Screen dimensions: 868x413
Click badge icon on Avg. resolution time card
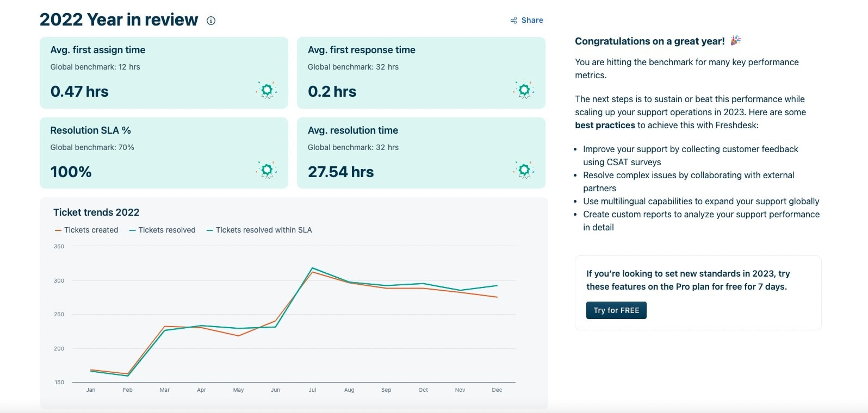(524, 171)
